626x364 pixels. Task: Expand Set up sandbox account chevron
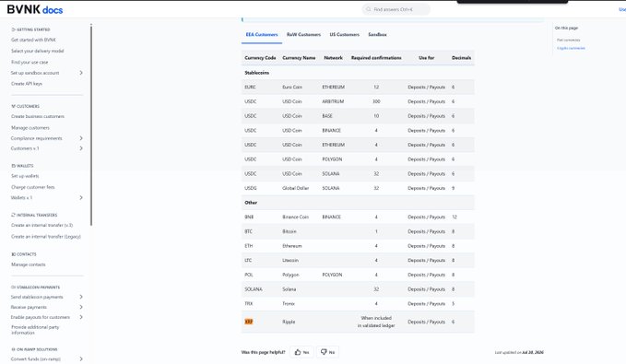point(81,73)
